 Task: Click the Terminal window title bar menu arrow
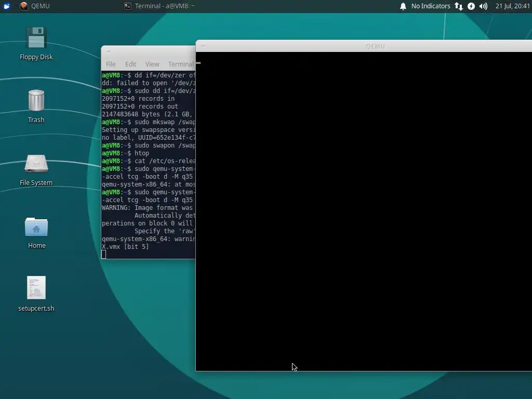point(109,51)
